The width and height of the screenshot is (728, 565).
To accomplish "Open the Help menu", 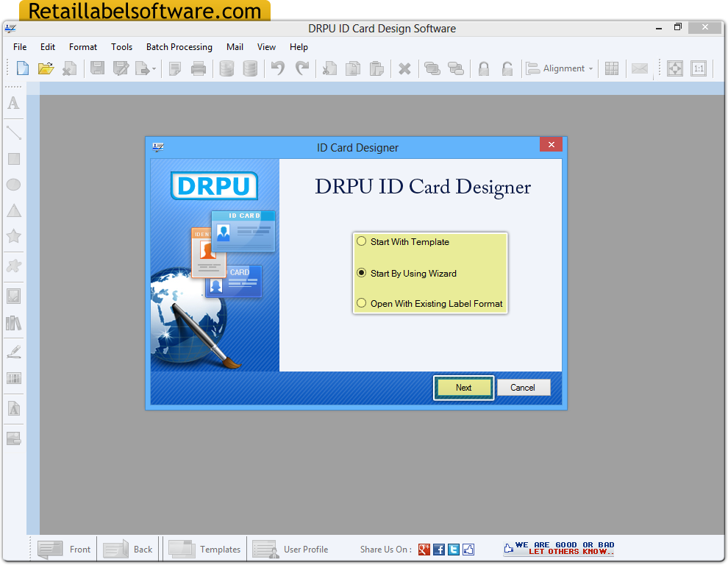I will (299, 47).
